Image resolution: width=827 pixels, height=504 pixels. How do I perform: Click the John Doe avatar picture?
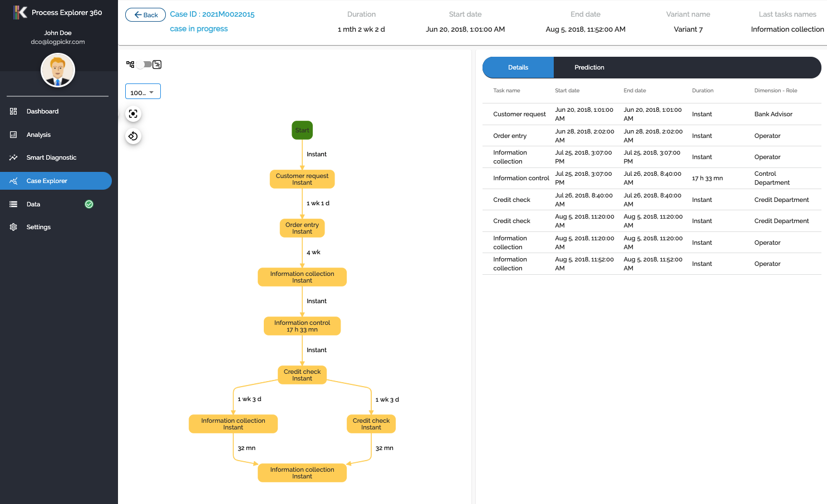point(57,70)
